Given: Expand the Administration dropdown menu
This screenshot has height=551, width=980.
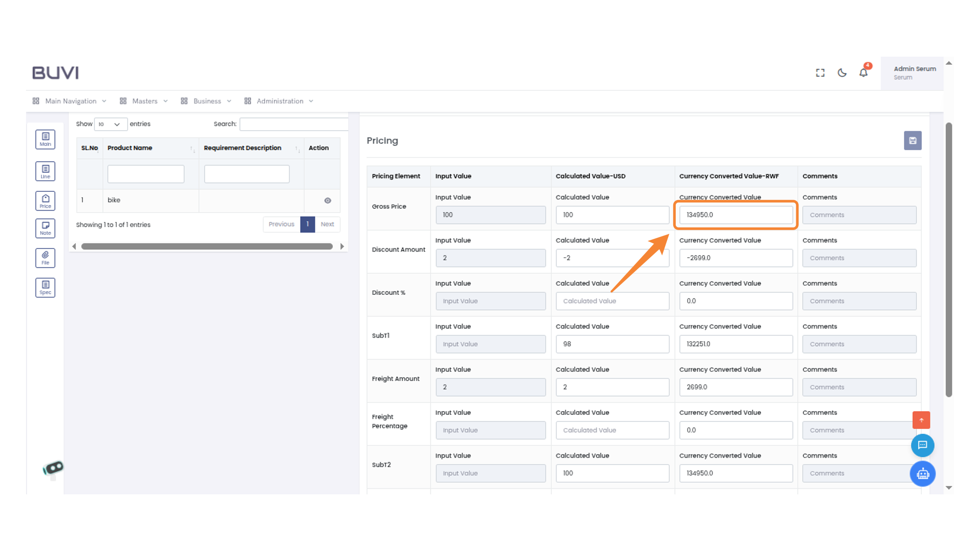Looking at the screenshot, I should pyautogui.click(x=279, y=101).
